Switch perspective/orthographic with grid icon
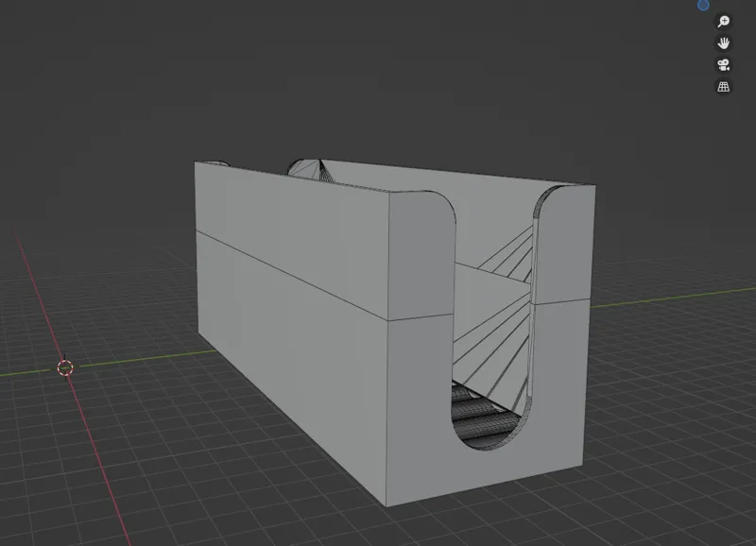This screenshot has height=546, width=756. tap(723, 87)
